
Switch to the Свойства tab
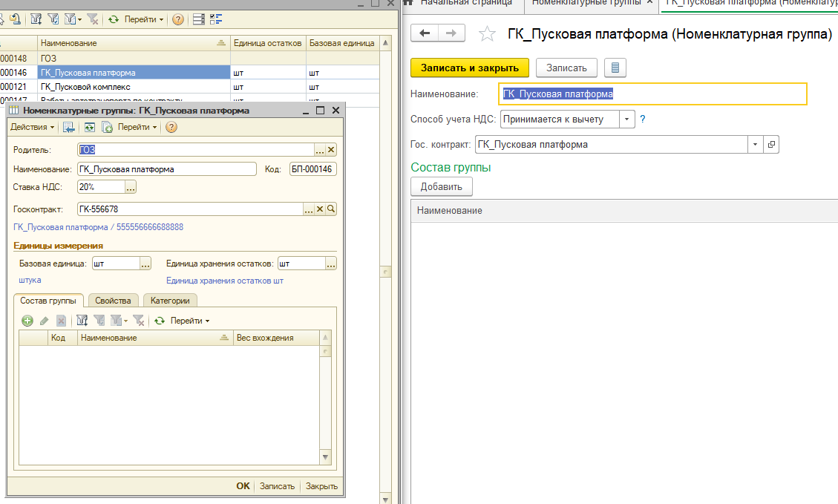pos(113,301)
